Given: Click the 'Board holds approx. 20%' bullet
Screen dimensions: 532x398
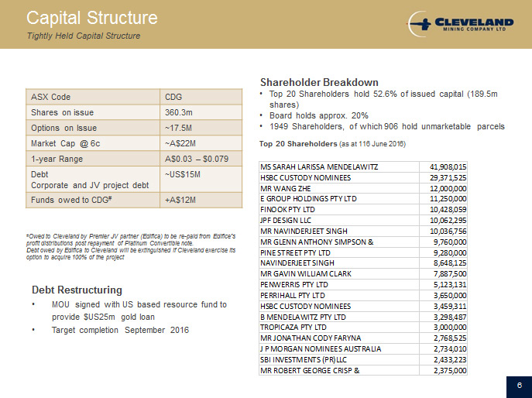Looking at the screenshot, I should tap(318, 115).
